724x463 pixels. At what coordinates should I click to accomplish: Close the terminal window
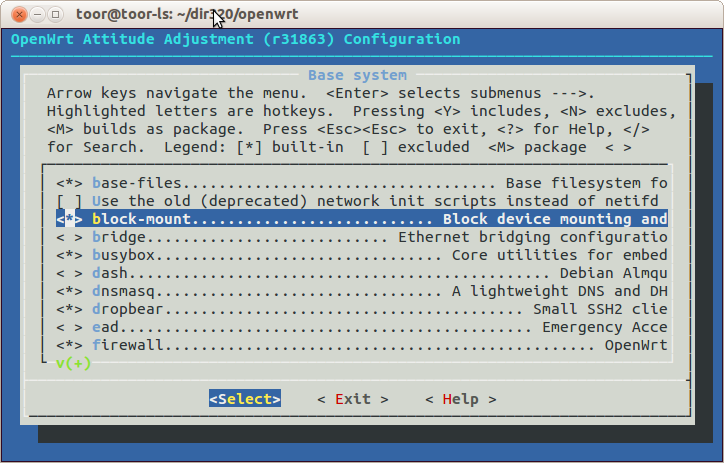coord(19,15)
